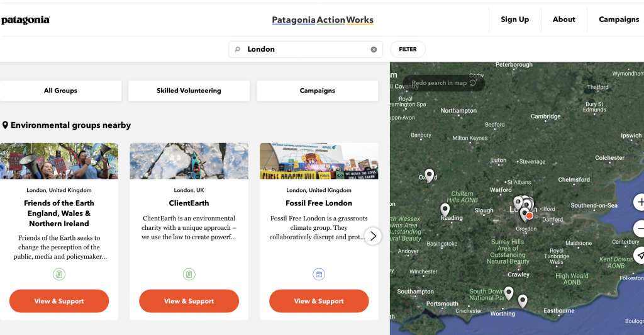Screen dimensions: 644x335
Task: Open Friends of the Earth group title
Action: [59, 213]
